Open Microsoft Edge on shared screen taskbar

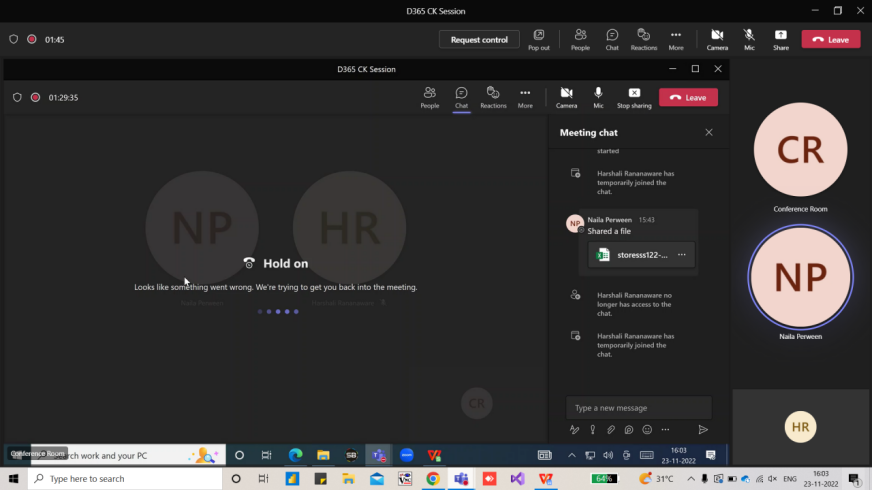pyautogui.click(x=295, y=455)
